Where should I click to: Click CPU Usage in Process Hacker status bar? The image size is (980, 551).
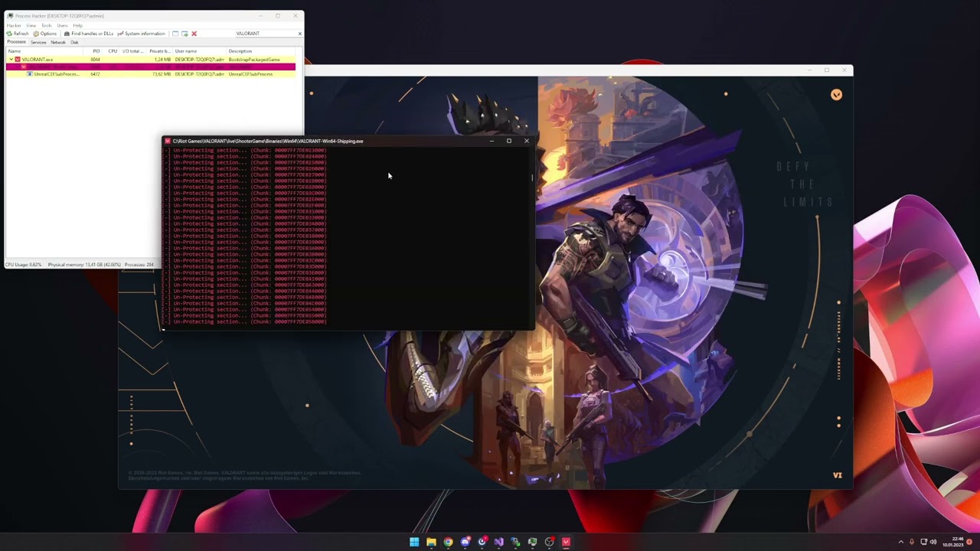tap(24, 265)
